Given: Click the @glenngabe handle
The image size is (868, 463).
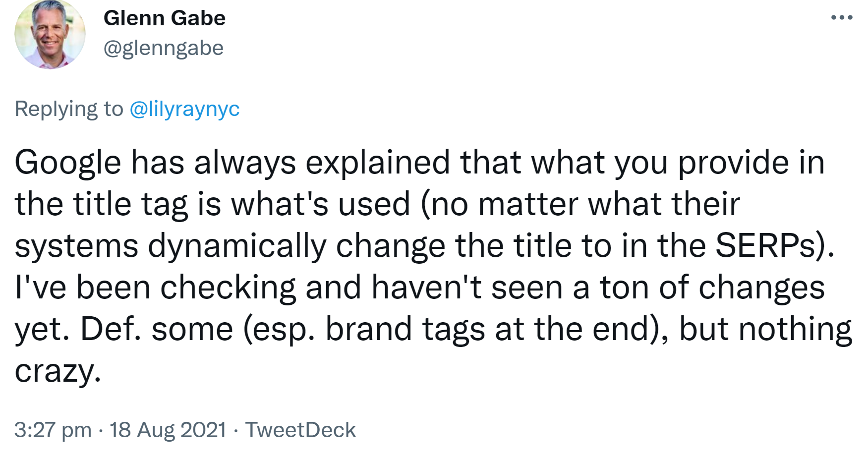Looking at the screenshot, I should point(164,48).
